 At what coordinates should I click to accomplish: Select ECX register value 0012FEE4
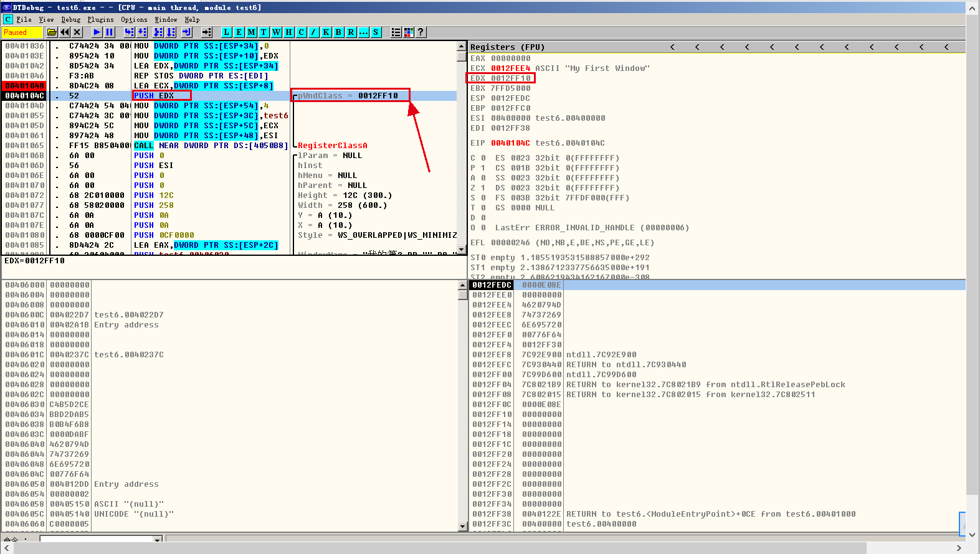coord(510,68)
